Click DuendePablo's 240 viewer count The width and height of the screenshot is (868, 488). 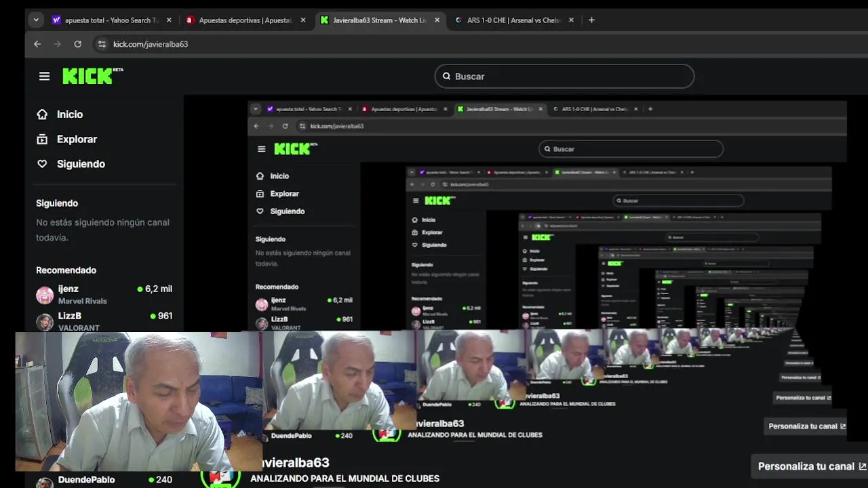pos(160,480)
